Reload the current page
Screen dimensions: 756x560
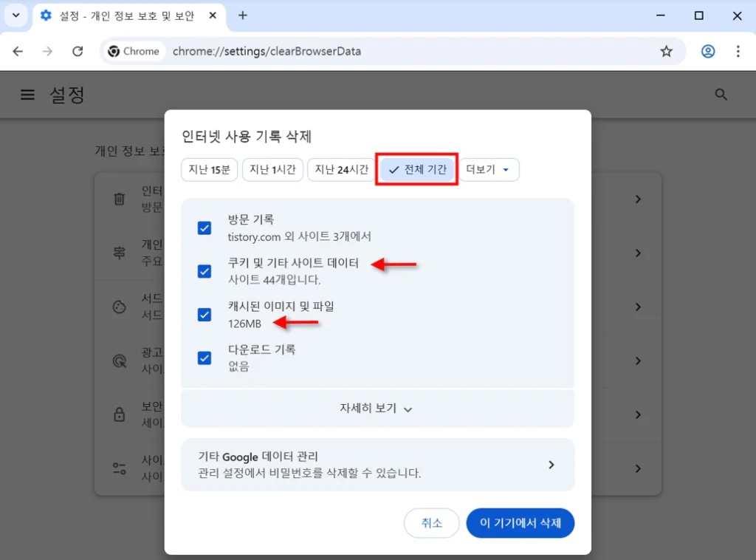77,51
